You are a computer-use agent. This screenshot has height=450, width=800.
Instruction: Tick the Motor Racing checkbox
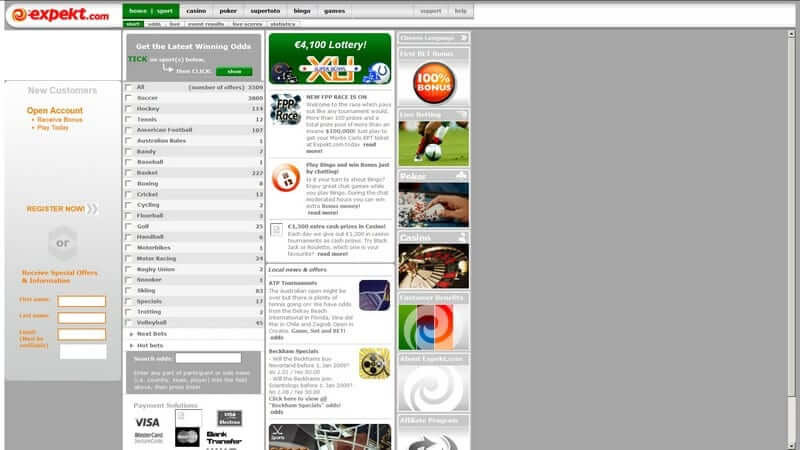click(x=129, y=259)
